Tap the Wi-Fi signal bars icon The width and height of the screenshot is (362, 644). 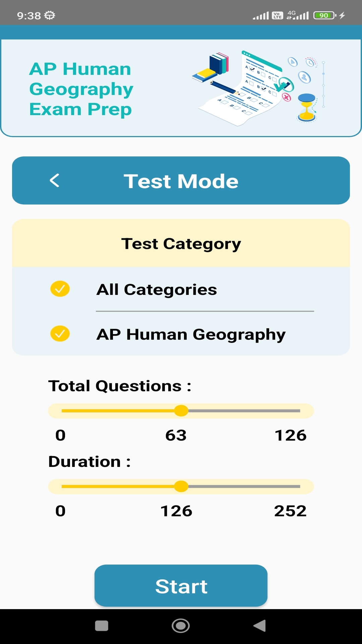coord(260,15)
